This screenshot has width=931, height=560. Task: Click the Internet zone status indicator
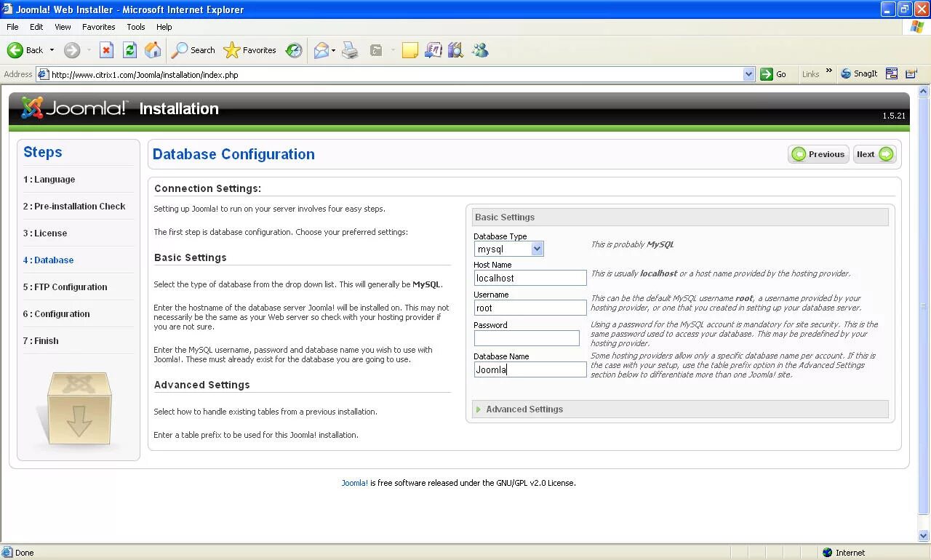(844, 553)
